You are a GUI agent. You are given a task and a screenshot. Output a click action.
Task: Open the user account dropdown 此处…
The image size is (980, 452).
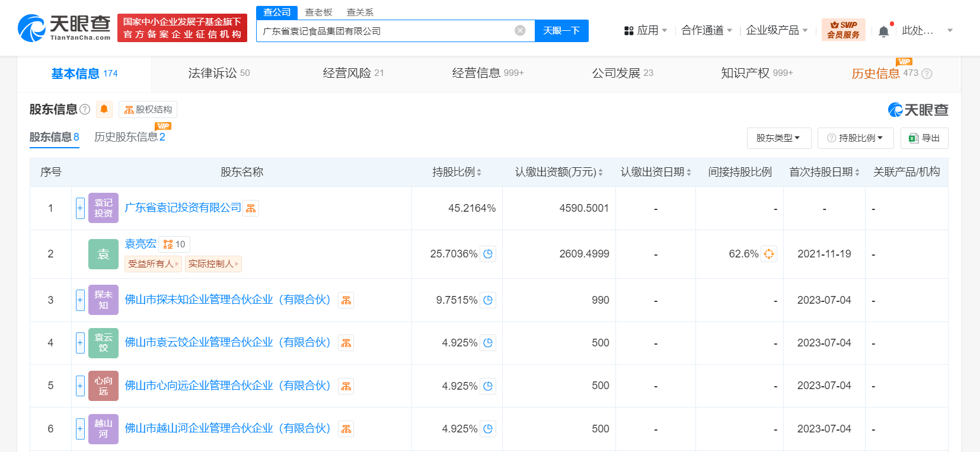click(927, 30)
